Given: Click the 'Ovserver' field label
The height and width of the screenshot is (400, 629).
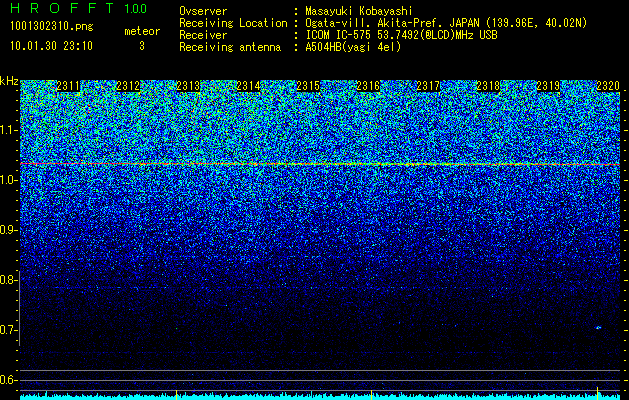Looking at the screenshot, I should point(203,11).
